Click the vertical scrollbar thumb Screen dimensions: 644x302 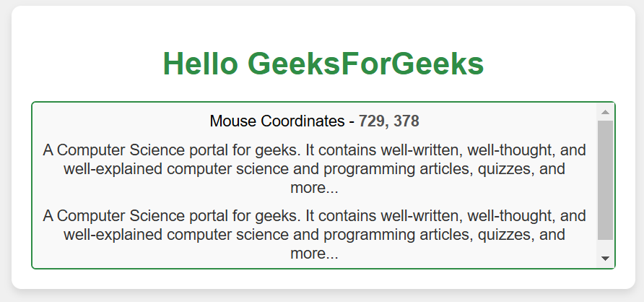point(605,179)
